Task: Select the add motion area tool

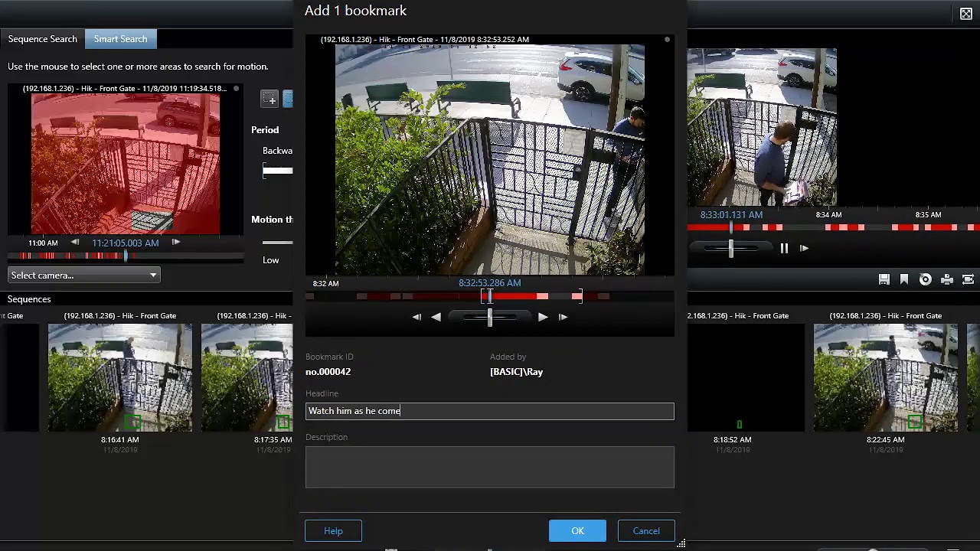Action: click(x=269, y=98)
